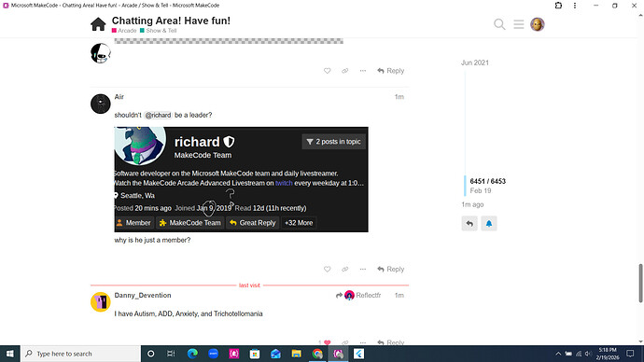Open the @richard mention

158,115
